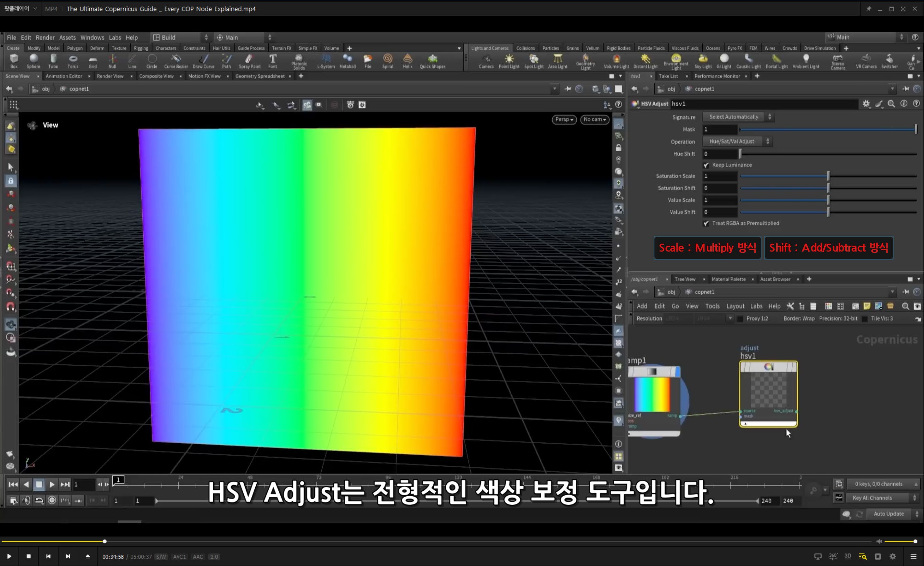Open the Windows menu
The width and height of the screenshot is (924, 566).
(92, 37)
